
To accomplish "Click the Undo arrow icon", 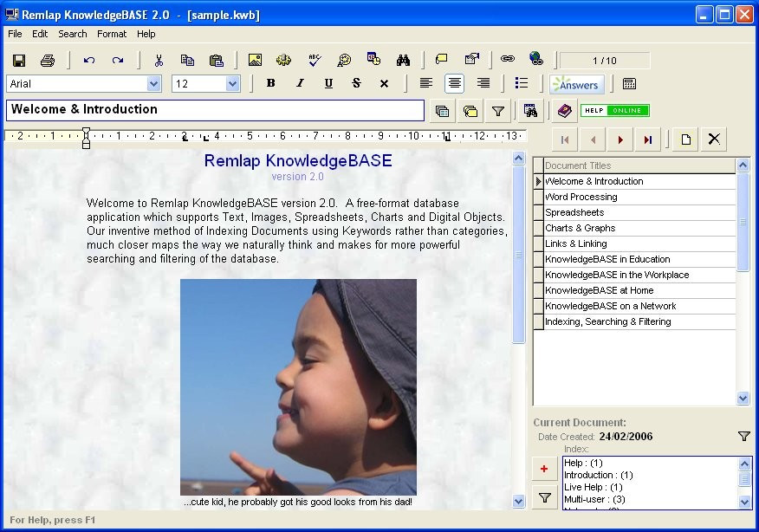I will [x=89, y=60].
